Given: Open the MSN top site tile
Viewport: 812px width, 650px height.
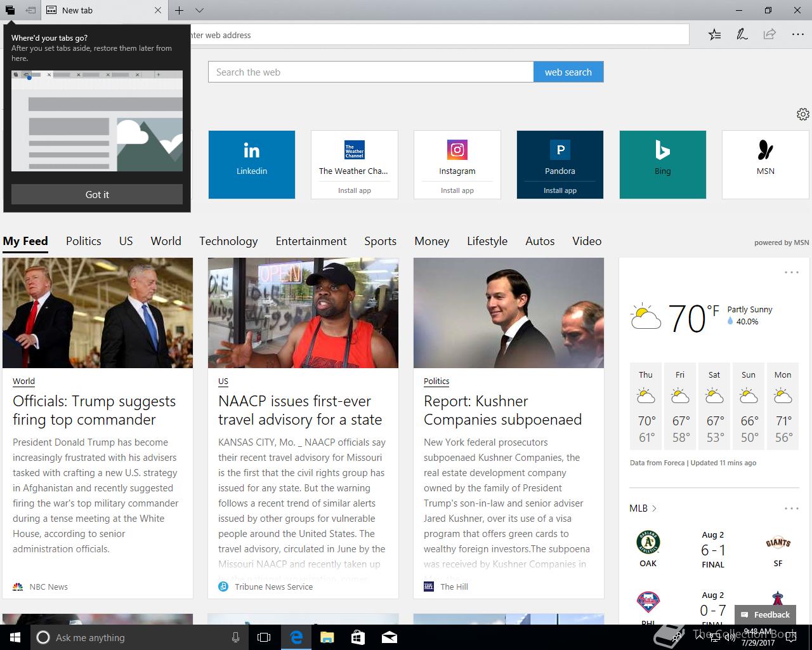Looking at the screenshot, I should pyautogui.click(x=766, y=164).
